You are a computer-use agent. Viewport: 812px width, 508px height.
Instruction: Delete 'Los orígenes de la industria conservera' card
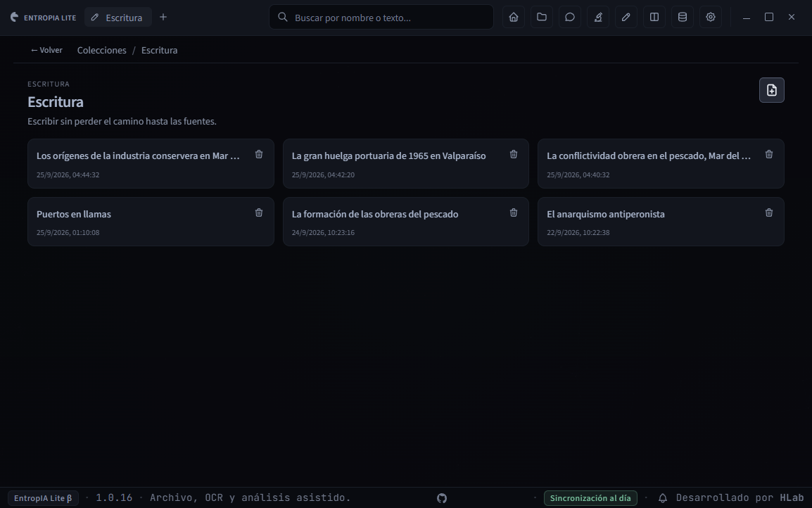point(259,154)
